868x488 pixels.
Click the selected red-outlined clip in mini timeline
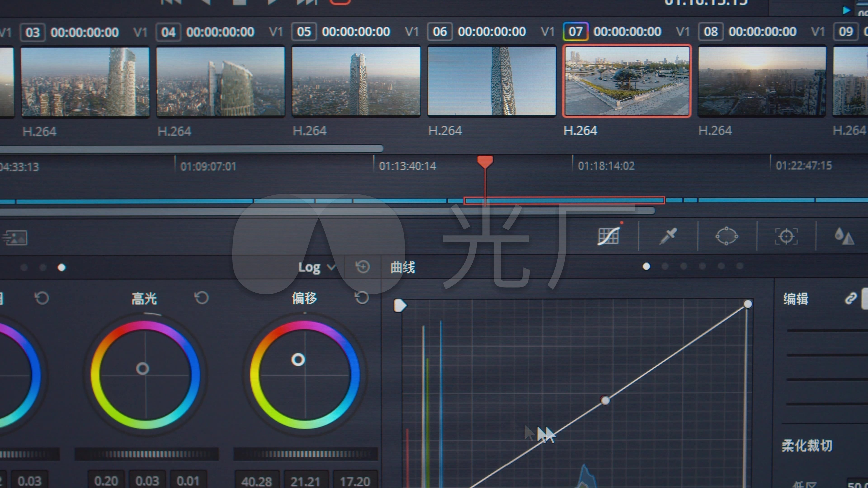564,201
